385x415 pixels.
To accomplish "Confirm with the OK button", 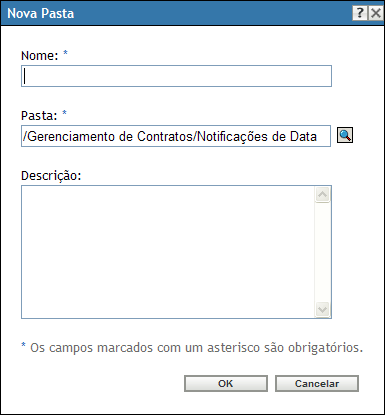I will point(226,384).
